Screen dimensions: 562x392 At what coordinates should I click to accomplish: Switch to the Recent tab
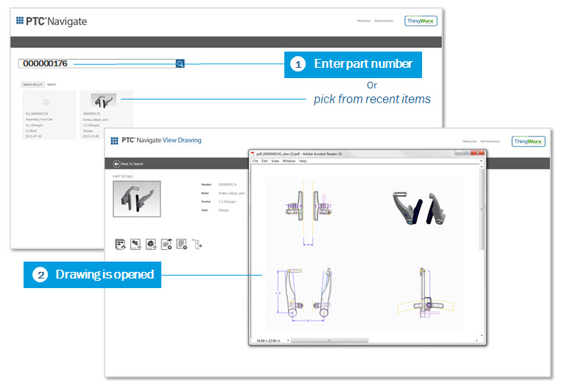click(52, 85)
